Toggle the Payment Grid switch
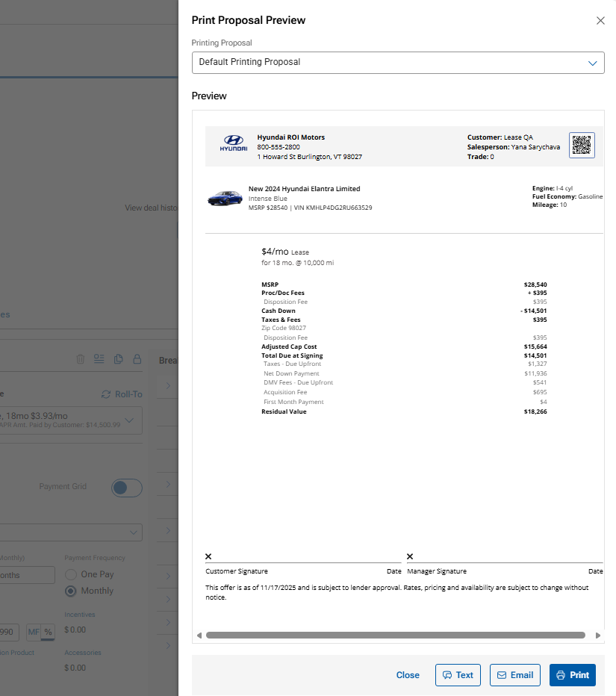The image size is (616, 696). (x=126, y=488)
